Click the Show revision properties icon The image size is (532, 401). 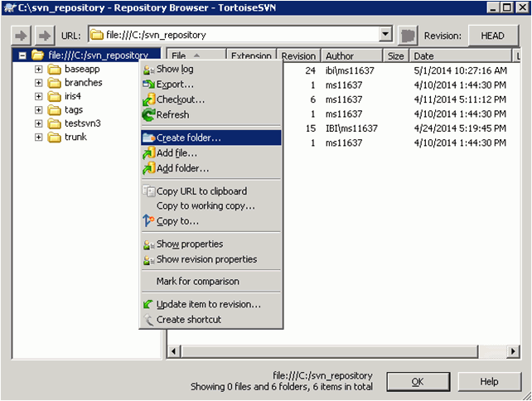(x=148, y=259)
